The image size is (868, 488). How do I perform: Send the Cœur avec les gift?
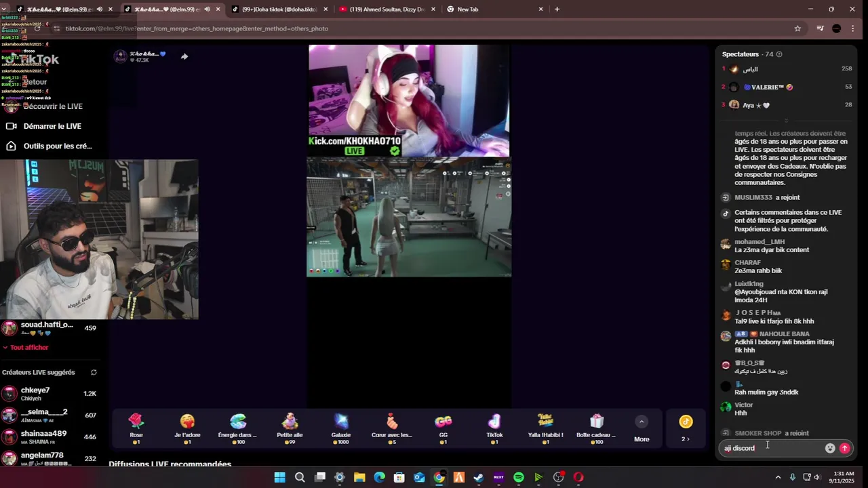(x=392, y=429)
